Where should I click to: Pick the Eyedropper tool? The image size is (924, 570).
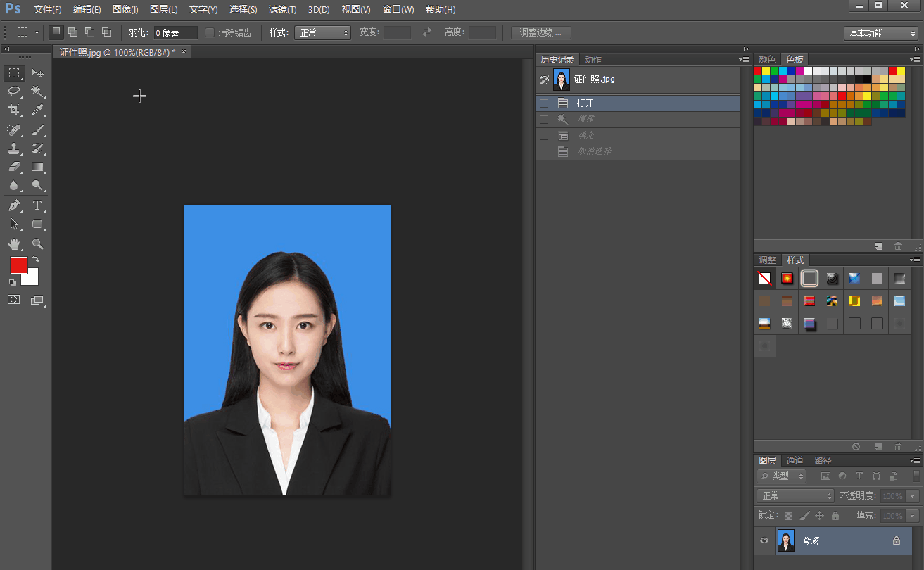click(x=37, y=110)
